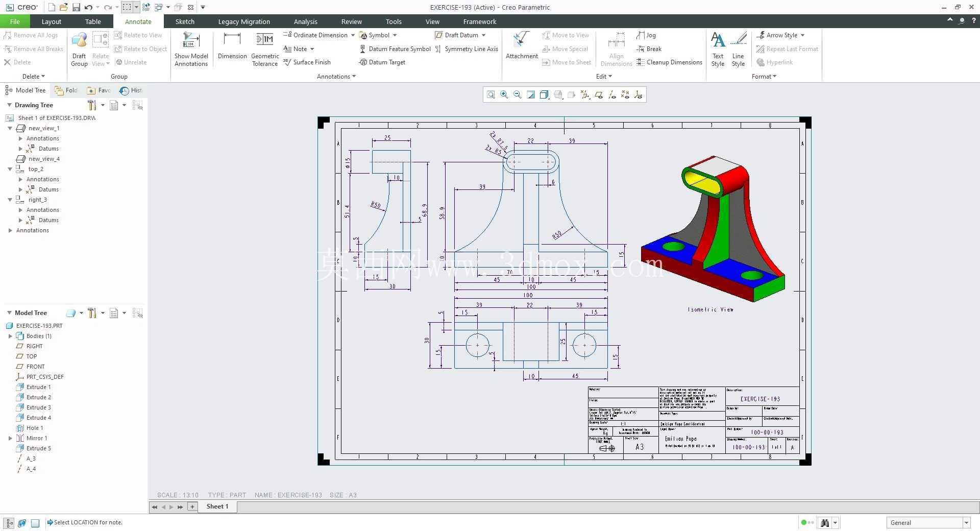Click the Jog tool
The image size is (980, 531).
coord(646,35)
